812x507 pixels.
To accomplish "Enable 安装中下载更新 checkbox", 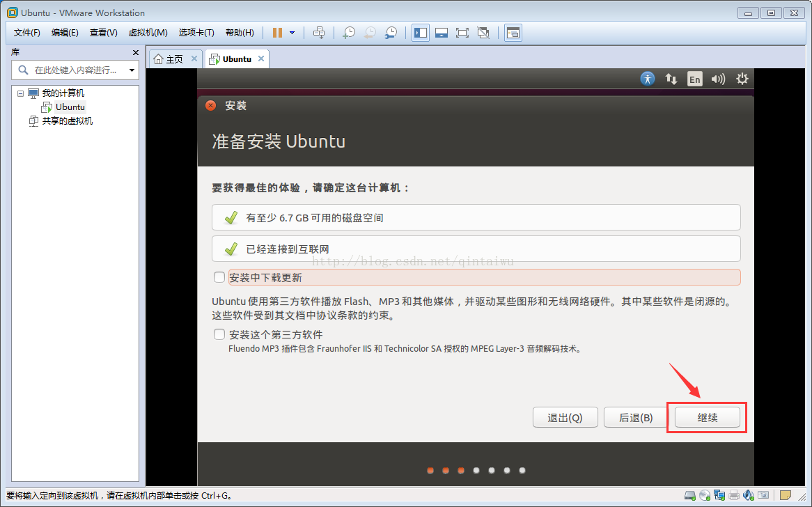I will 219,277.
